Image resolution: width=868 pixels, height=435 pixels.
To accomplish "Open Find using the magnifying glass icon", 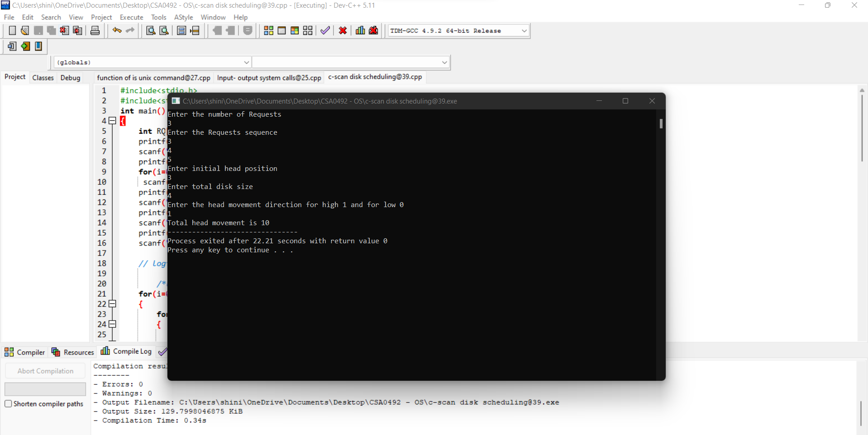I will (x=150, y=30).
